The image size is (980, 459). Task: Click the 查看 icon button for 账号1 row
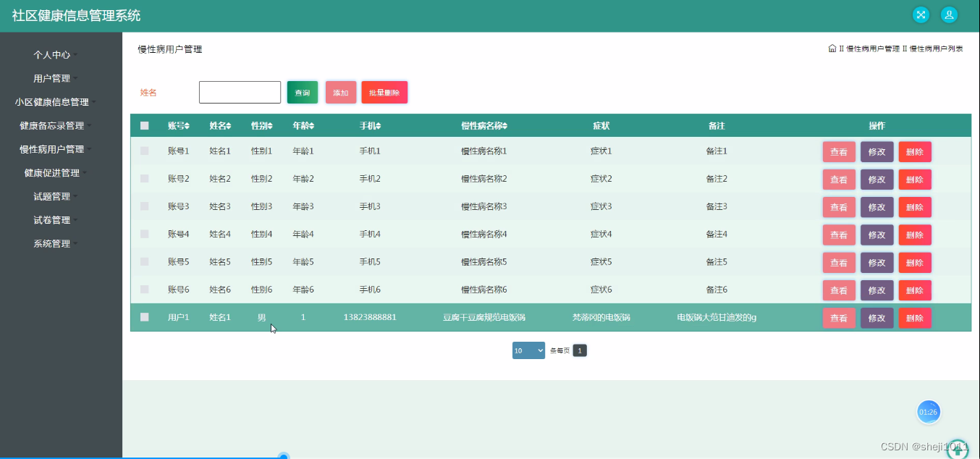click(x=839, y=151)
